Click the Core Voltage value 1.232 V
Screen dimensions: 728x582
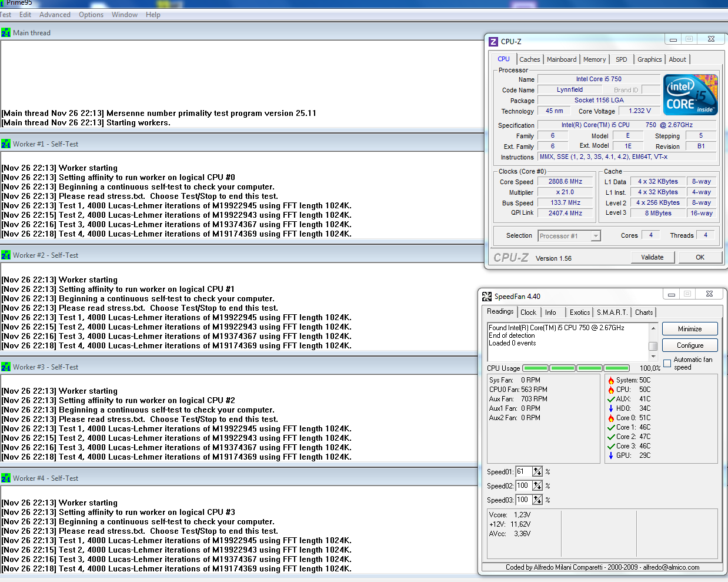pyautogui.click(x=640, y=111)
